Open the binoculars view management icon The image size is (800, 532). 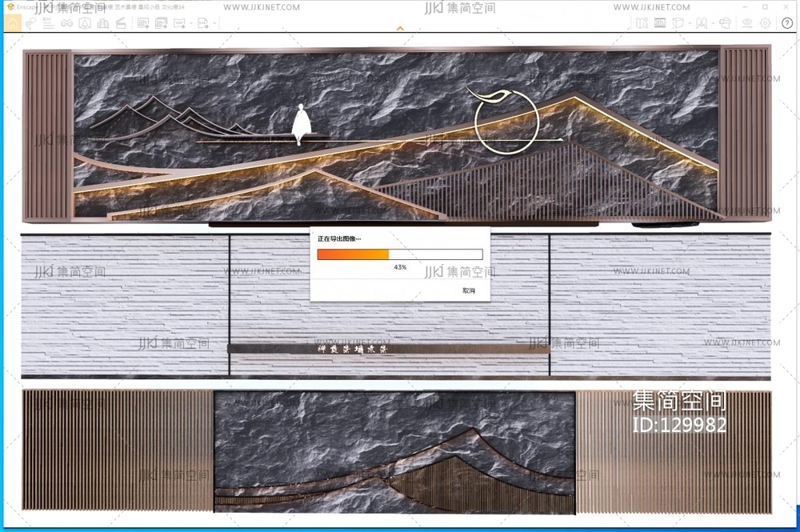66,23
